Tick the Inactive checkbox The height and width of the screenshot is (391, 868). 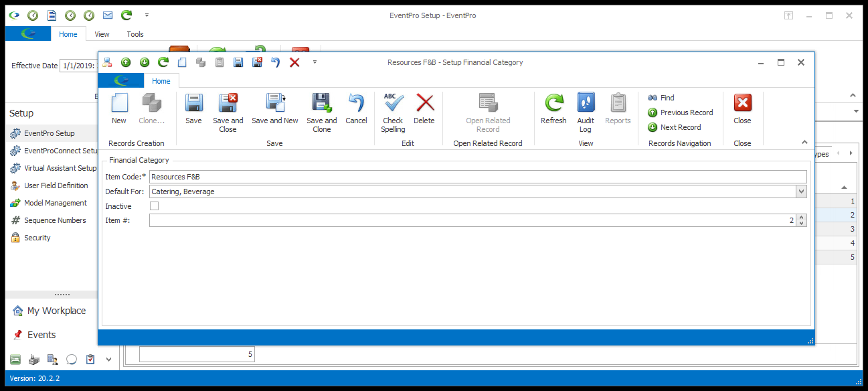[x=154, y=206]
